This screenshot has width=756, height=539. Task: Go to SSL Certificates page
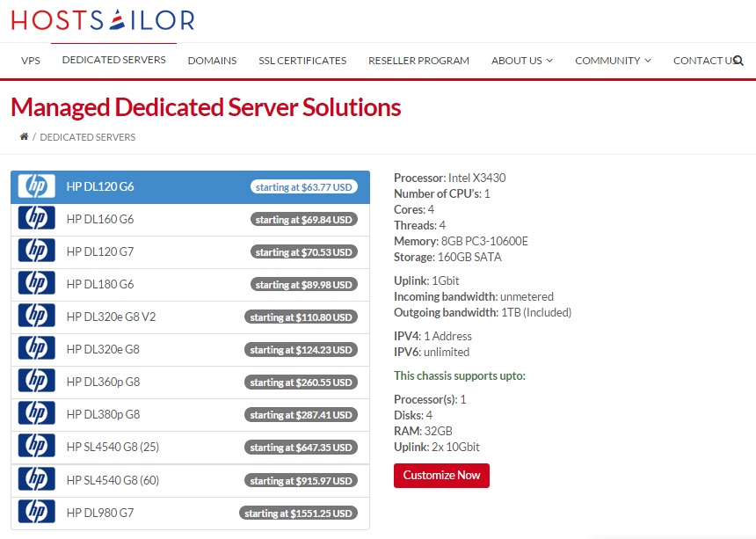point(302,61)
